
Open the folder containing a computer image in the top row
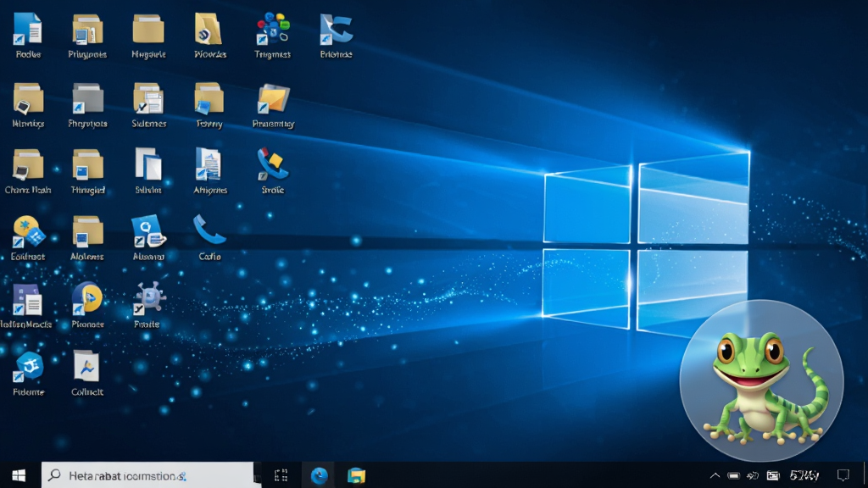pyautogui.click(x=87, y=30)
